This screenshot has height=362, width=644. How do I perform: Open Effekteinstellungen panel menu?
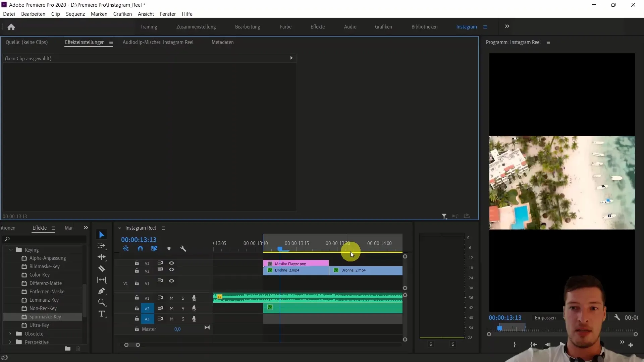pyautogui.click(x=111, y=42)
